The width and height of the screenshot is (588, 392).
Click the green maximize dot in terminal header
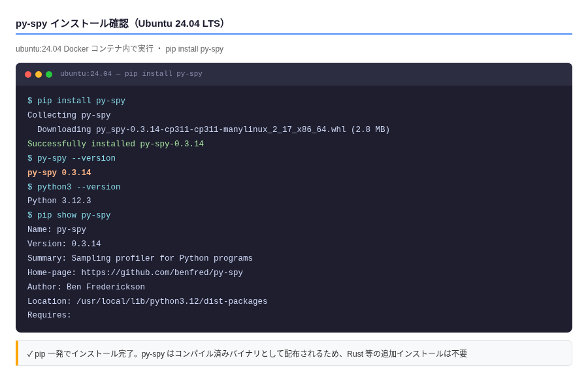49,74
